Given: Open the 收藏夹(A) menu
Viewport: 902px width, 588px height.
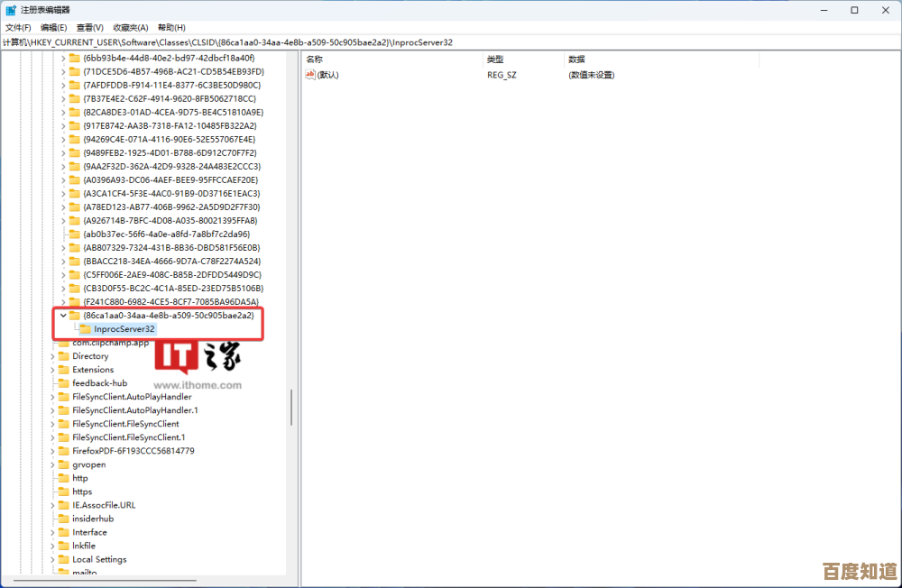Looking at the screenshot, I should pos(132,28).
